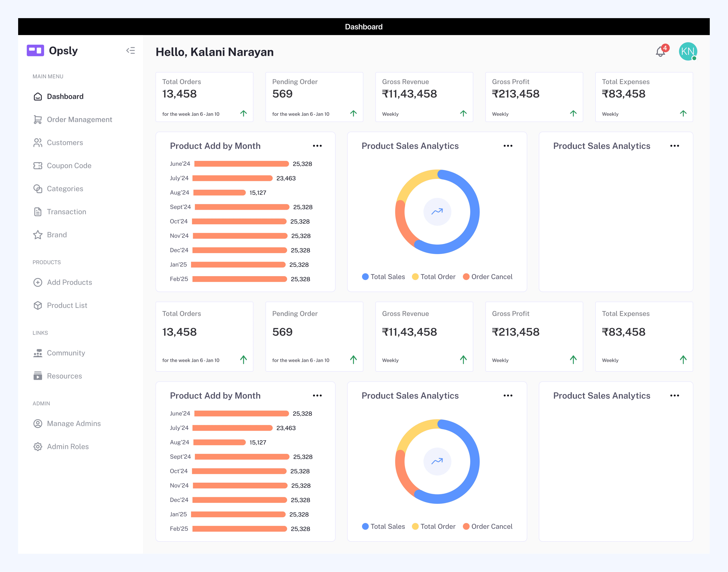Viewport: 728px width, 572px height.
Task: Click the Add Products plus icon
Action: pos(38,282)
